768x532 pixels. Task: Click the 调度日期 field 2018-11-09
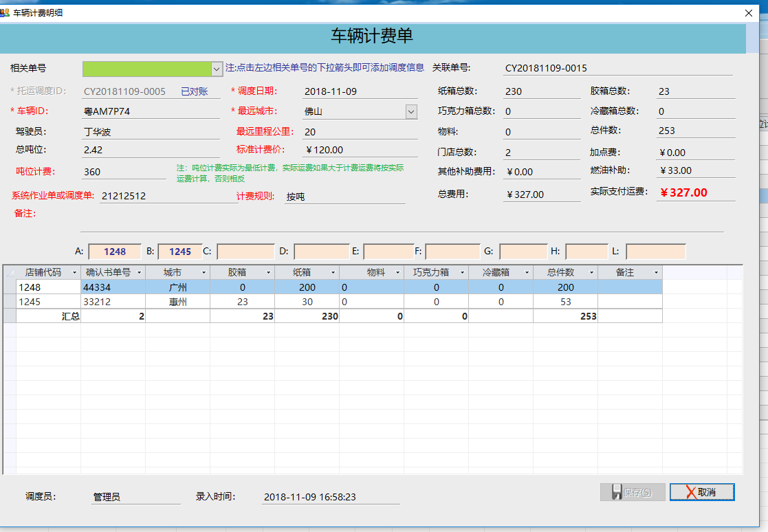pos(360,91)
